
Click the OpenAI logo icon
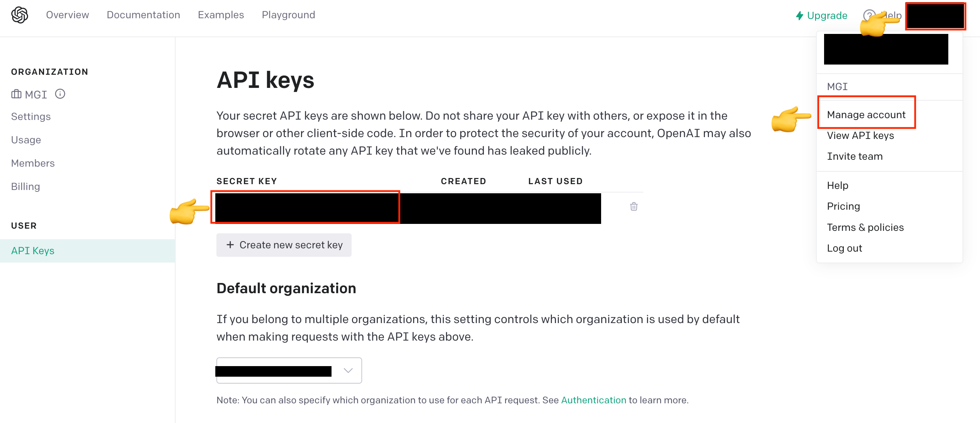[19, 15]
